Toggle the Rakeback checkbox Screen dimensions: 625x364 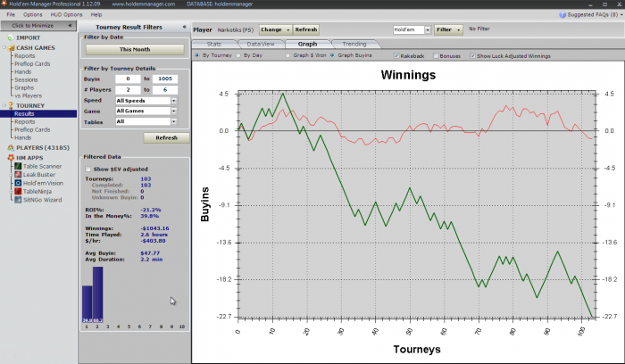click(396, 55)
